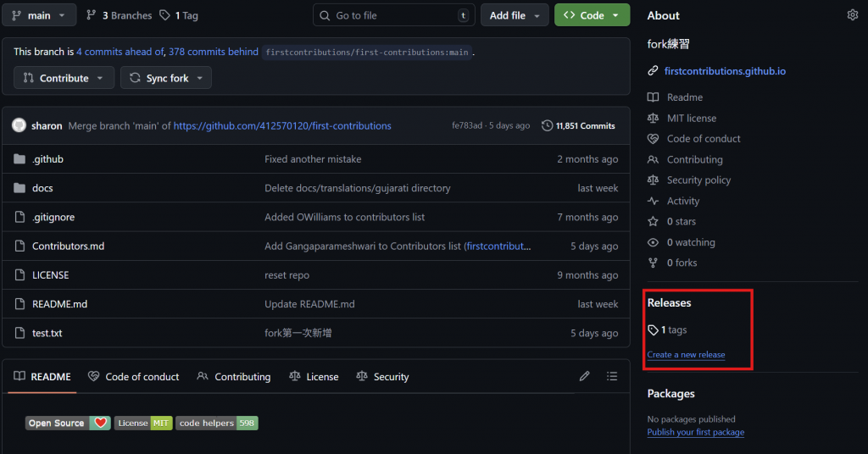Click Create a new release link

click(x=686, y=354)
